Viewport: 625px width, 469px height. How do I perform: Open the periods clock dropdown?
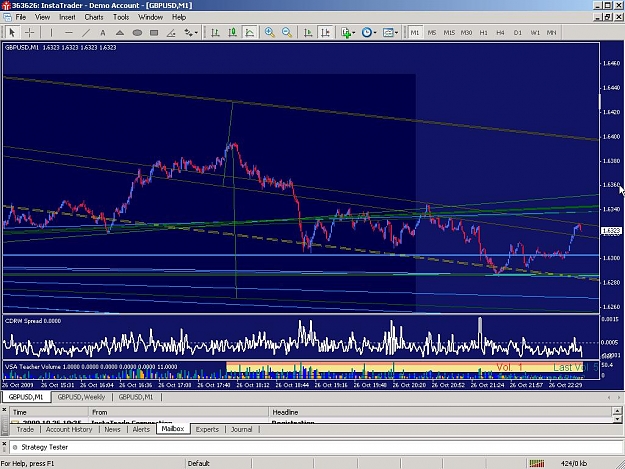369,33
